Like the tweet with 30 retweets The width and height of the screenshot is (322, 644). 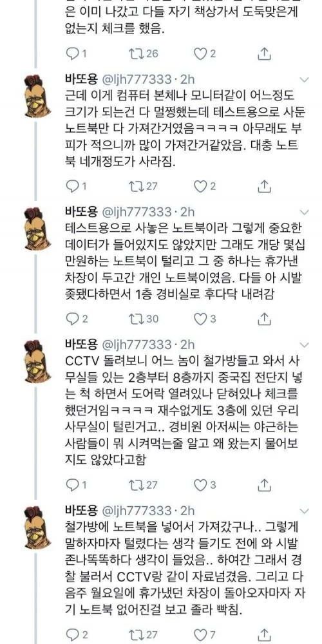pos(205,319)
